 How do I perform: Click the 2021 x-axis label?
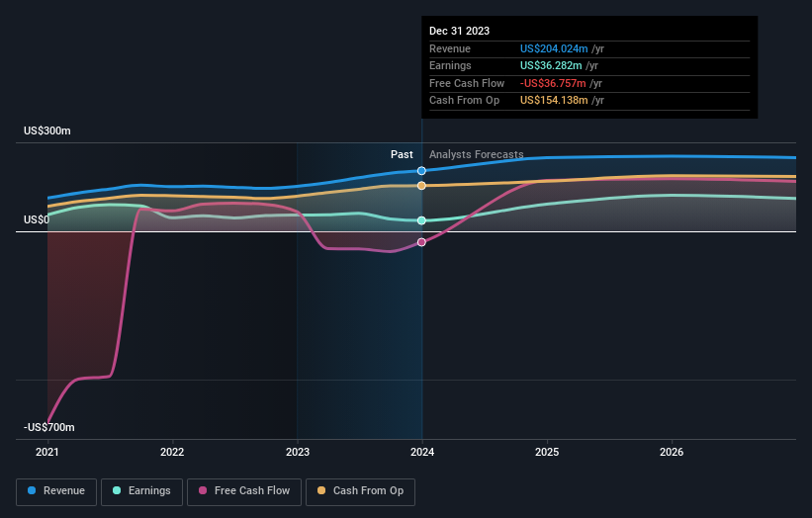(47, 452)
